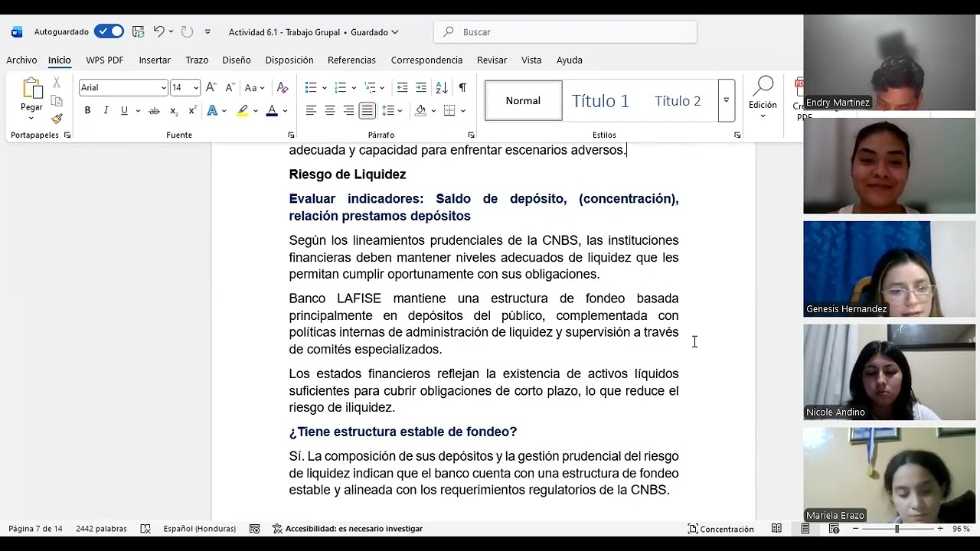Increase font size with the grow icon

click(211, 87)
